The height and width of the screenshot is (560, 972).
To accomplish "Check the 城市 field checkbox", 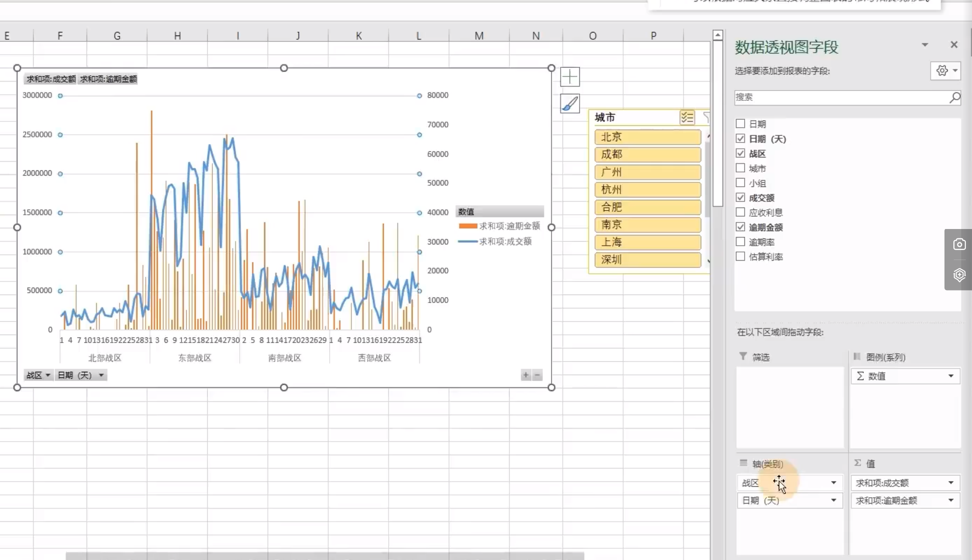I will 740,168.
